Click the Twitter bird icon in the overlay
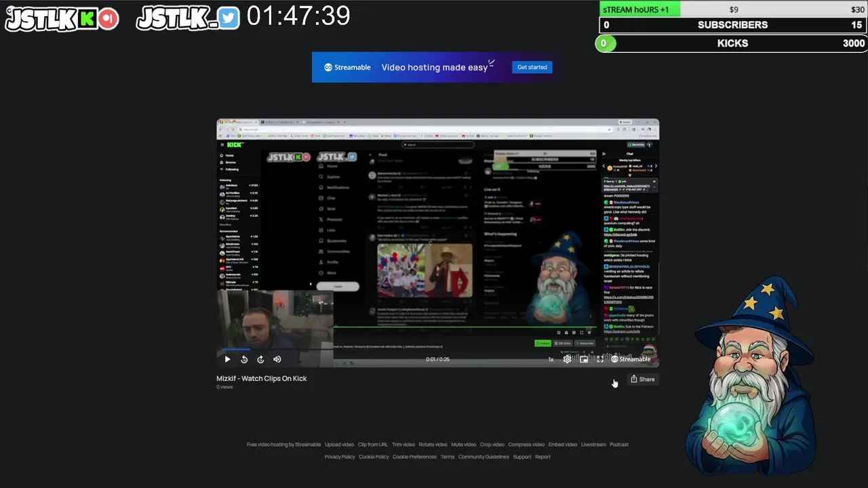 (x=229, y=18)
